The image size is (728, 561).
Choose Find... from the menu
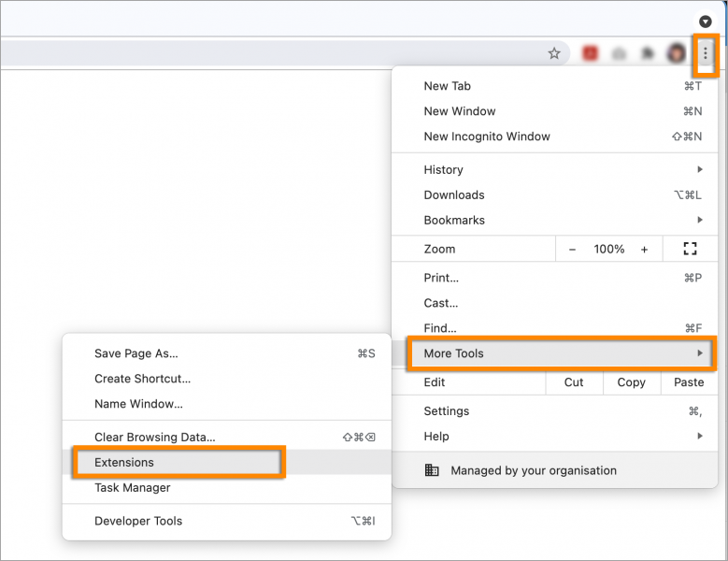pyautogui.click(x=555, y=328)
